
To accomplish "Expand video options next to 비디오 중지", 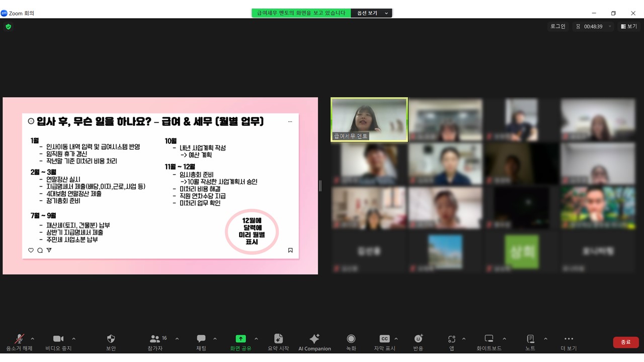I will pyautogui.click(x=74, y=339).
